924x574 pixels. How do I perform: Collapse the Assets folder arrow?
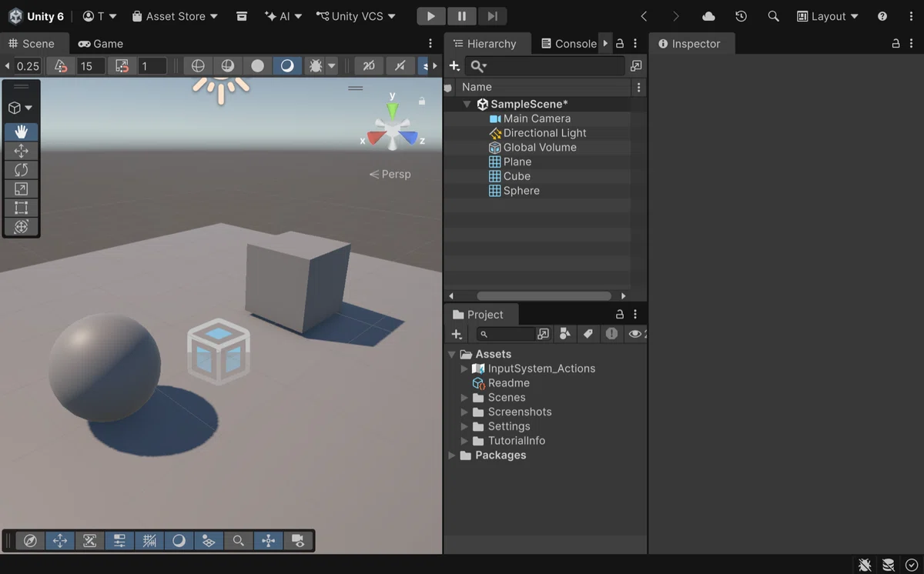[452, 355]
